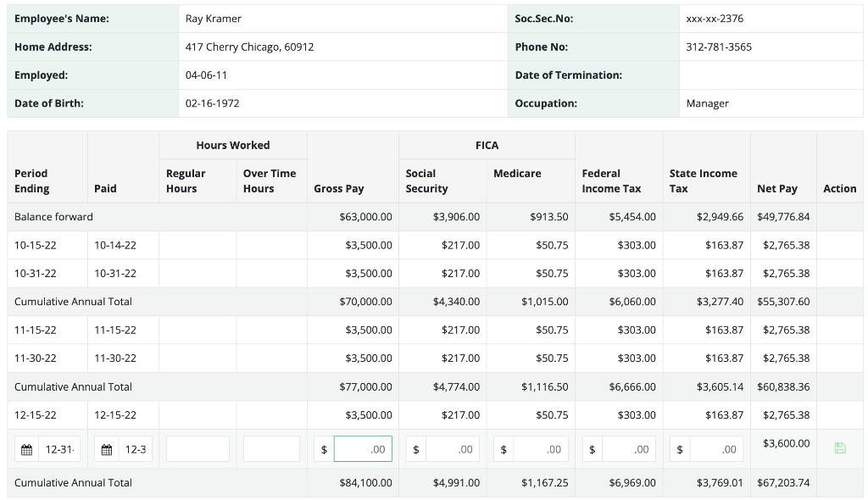Click the Paid date input field

coord(135,450)
